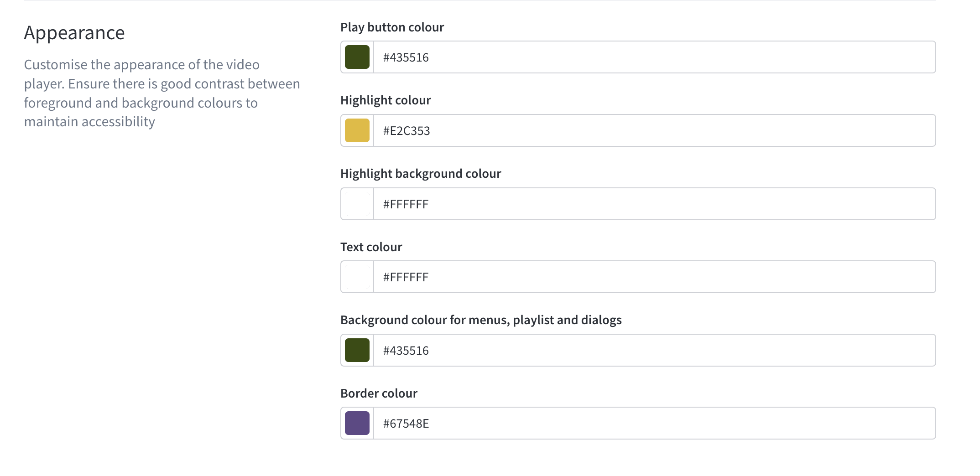The width and height of the screenshot is (980, 476).
Task: Click the white Text colour swatch
Action: (357, 277)
